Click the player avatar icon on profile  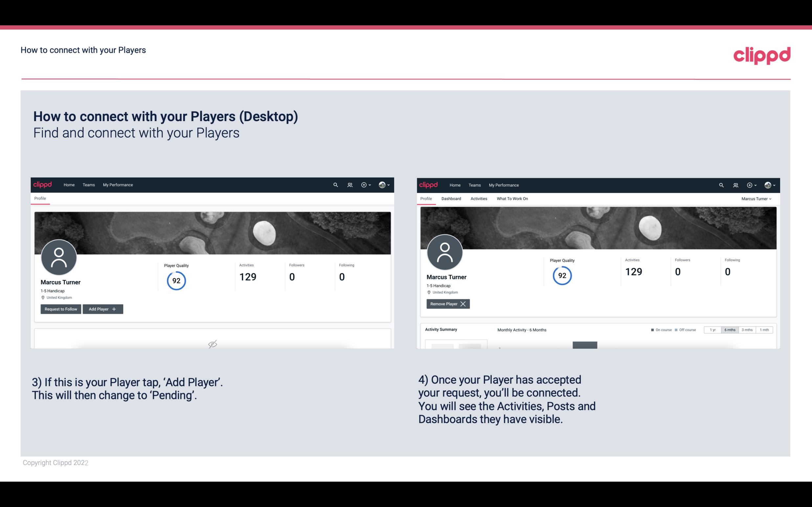[x=58, y=256]
